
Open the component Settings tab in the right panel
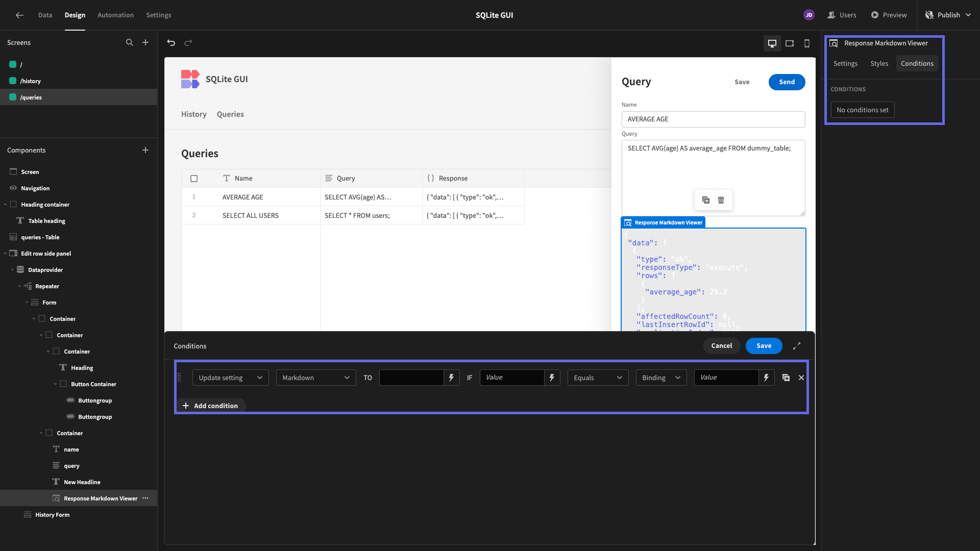pos(846,63)
